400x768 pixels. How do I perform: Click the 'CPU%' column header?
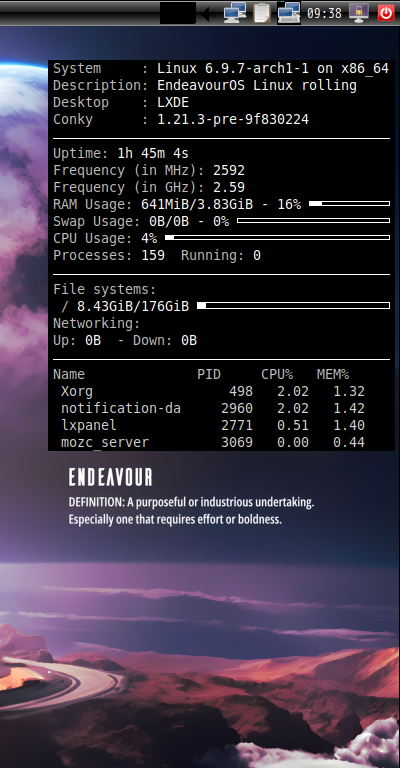pyautogui.click(x=277, y=374)
